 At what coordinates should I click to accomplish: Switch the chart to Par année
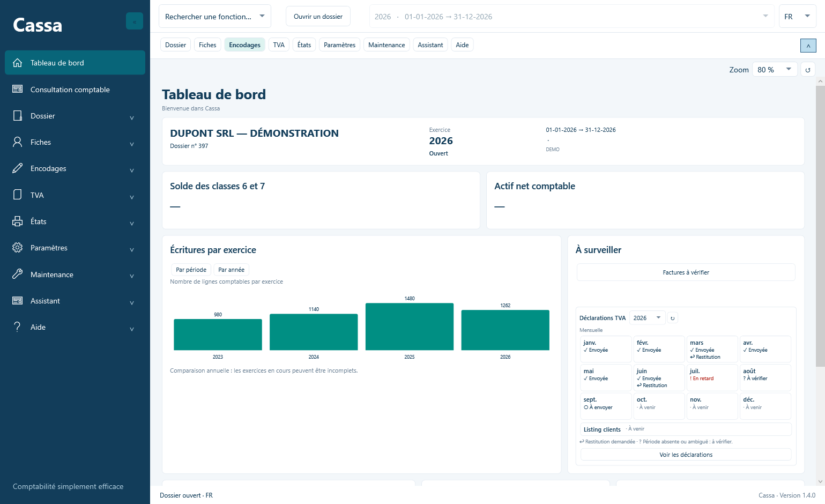[x=231, y=270]
